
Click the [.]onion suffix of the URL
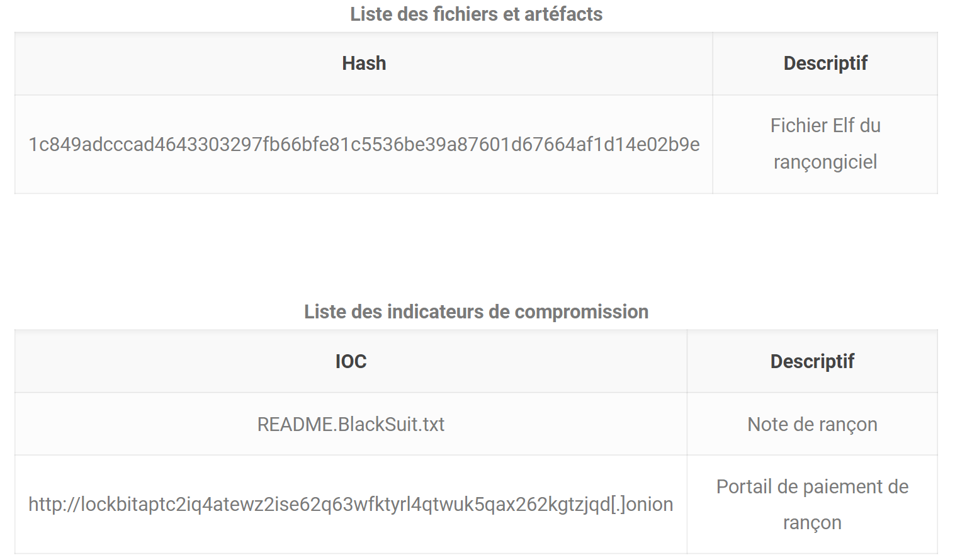(x=642, y=505)
